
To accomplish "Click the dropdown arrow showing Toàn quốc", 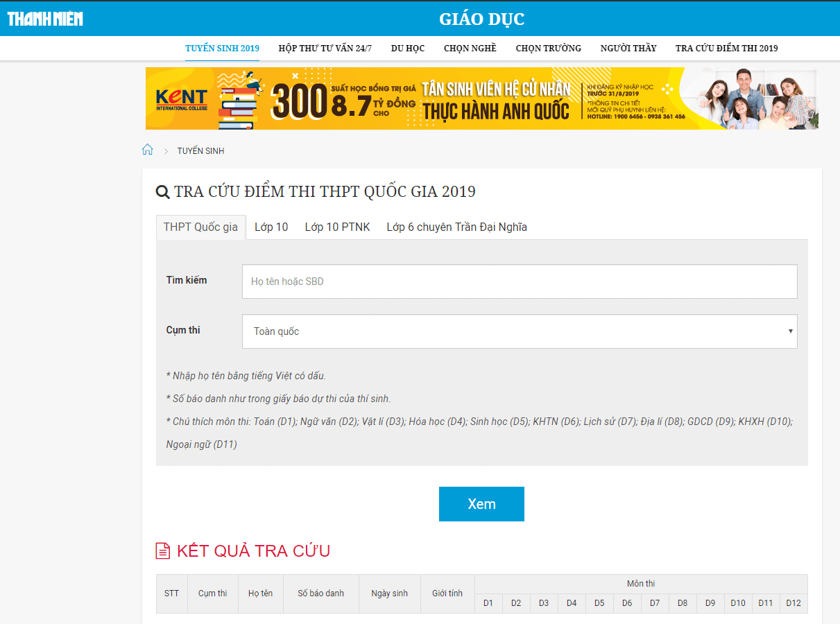I will point(790,331).
